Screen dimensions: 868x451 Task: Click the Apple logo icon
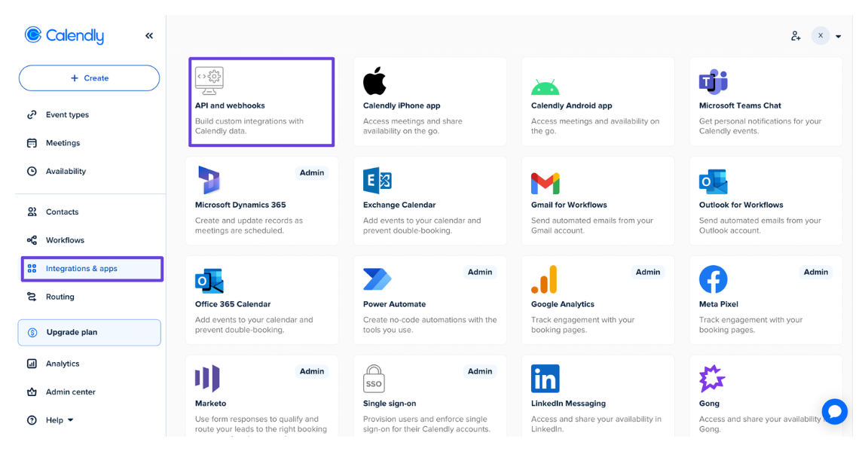[x=374, y=81]
